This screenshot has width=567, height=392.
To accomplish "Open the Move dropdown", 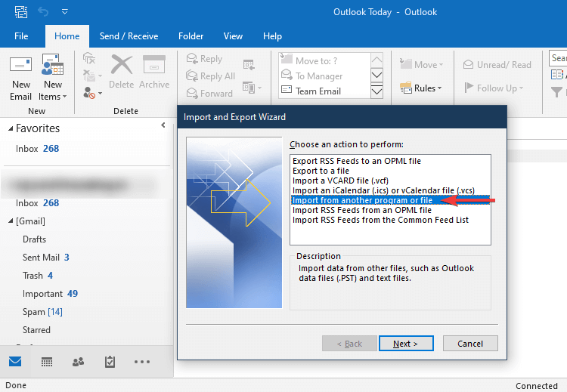I will (x=422, y=65).
